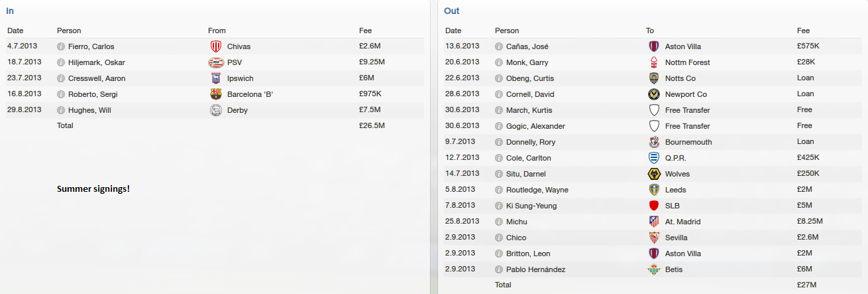Click the Q.P.R. club badge

(654, 158)
